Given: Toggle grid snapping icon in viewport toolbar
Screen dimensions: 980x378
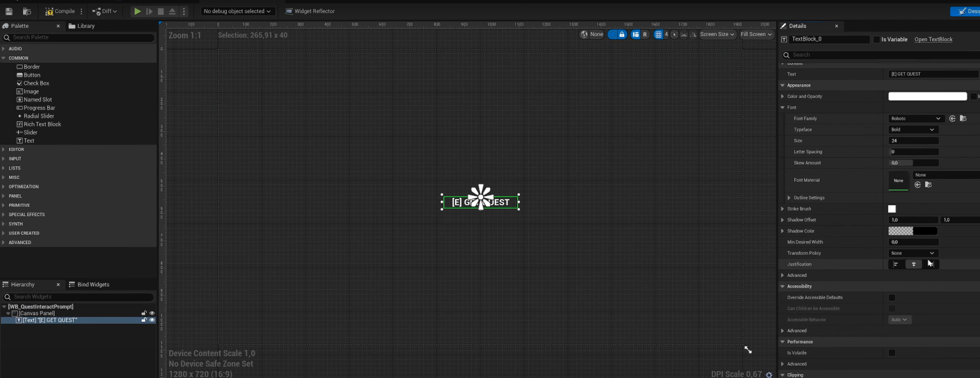Looking at the screenshot, I should point(658,35).
